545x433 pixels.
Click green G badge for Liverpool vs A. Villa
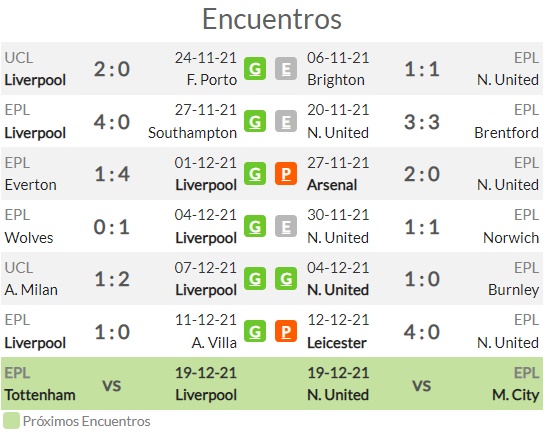pyautogui.click(x=255, y=331)
